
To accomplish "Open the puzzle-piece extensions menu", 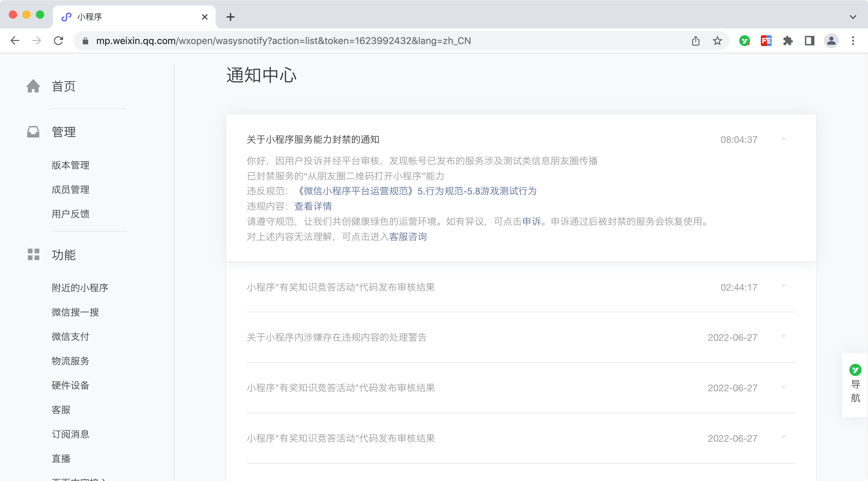I will 788,41.
